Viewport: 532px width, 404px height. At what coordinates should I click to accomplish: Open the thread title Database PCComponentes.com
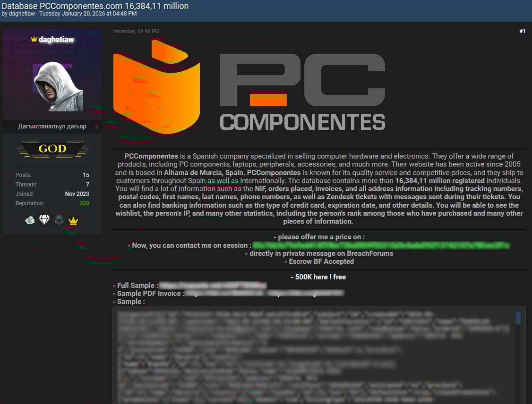95,6
